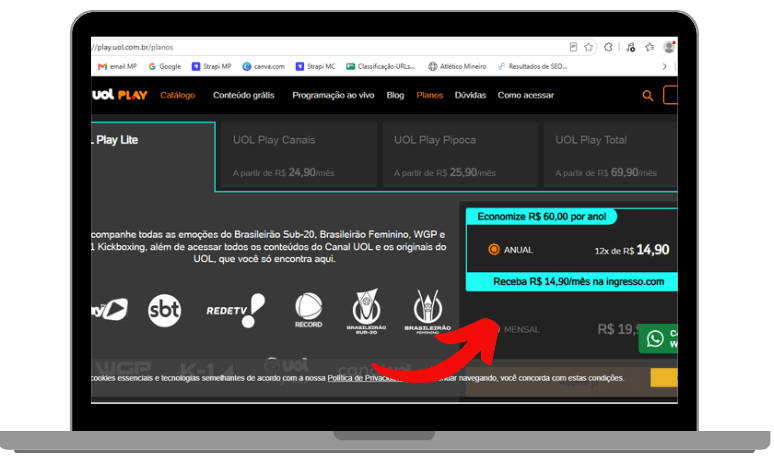Select the ANUAL plan radio button
Viewport: 774px width, 461px height.
pos(494,250)
